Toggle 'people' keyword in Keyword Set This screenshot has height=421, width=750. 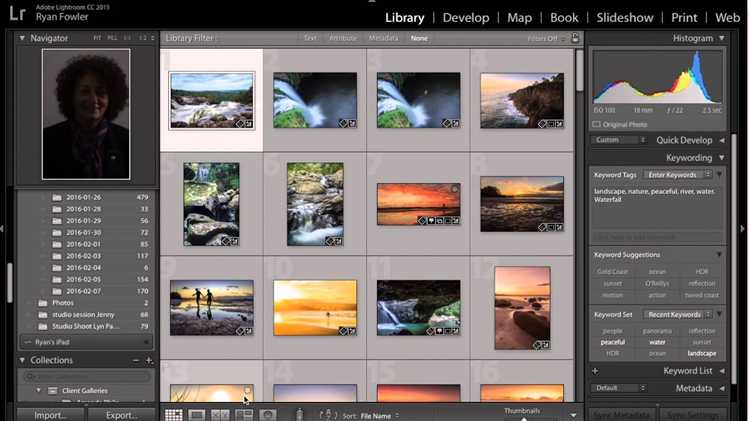point(612,331)
